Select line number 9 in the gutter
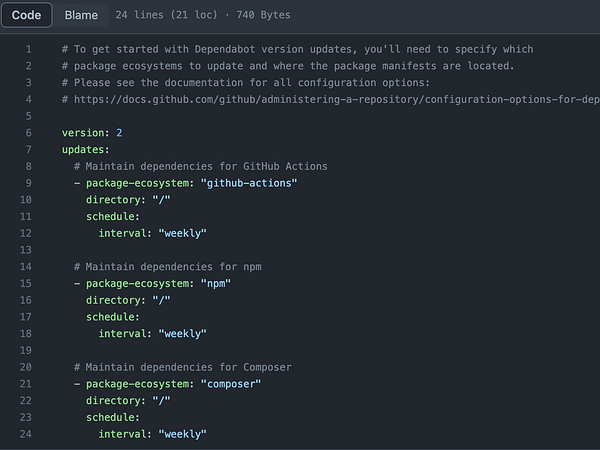 click(x=28, y=183)
